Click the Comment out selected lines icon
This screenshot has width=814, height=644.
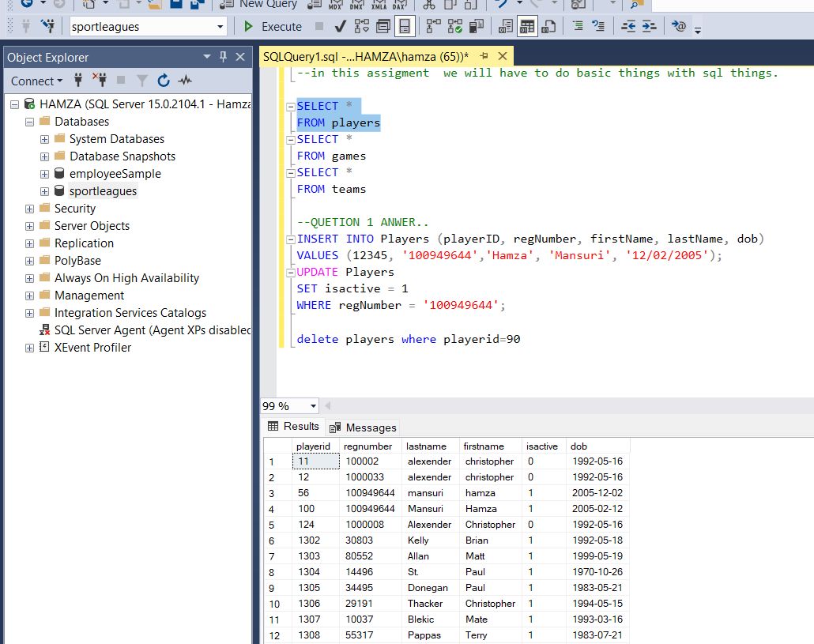[578, 26]
